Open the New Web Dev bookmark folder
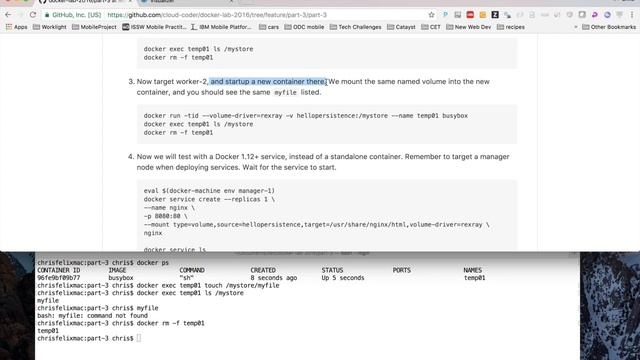This screenshot has height=360, width=640. [469, 27]
